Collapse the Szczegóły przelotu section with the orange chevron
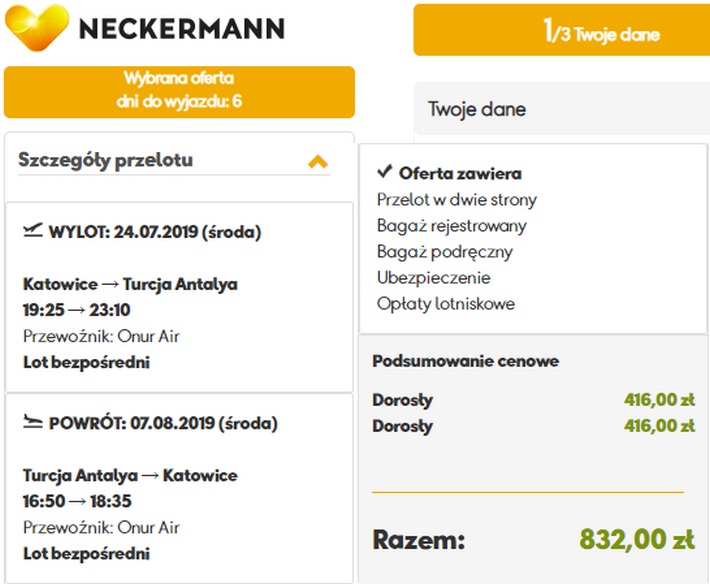The width and height of the screenshot is (710, 584). tap(318, 161)
